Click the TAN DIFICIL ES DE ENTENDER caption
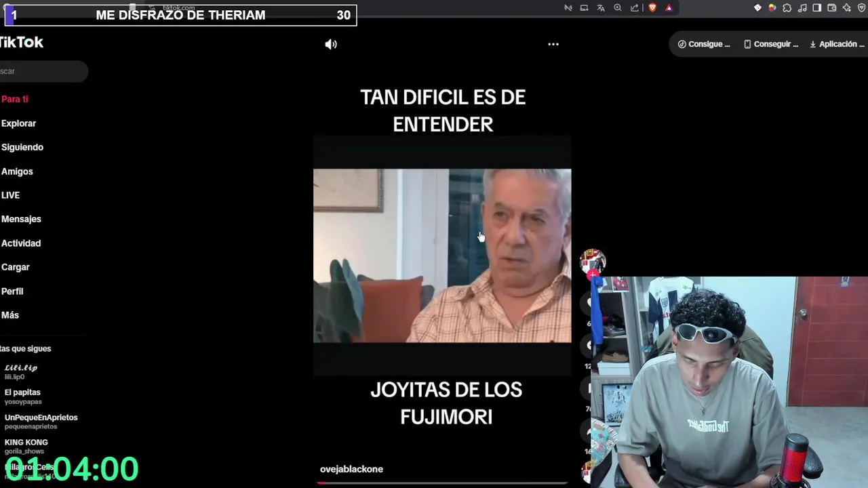The image size is (868, 488). pos(443,110)
